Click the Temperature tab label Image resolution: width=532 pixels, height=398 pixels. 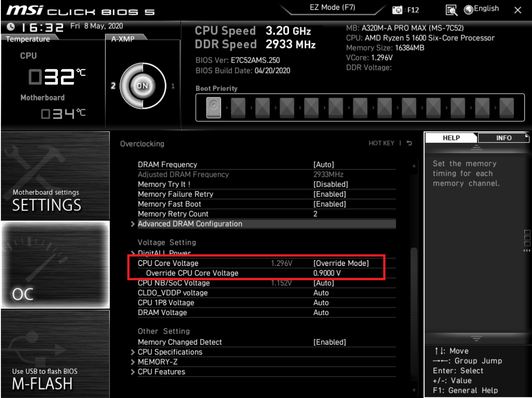28,39
